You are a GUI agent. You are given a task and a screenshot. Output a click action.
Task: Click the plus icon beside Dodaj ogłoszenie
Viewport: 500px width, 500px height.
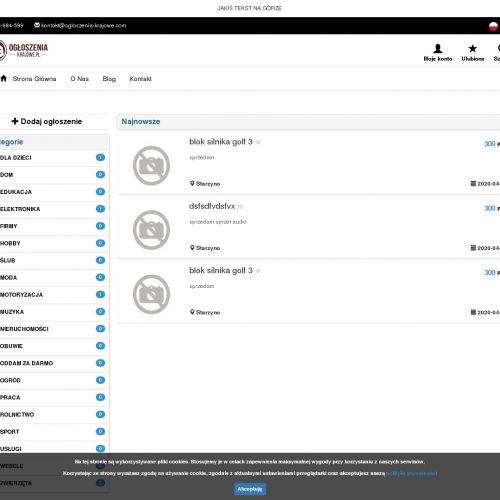[15, 121]
